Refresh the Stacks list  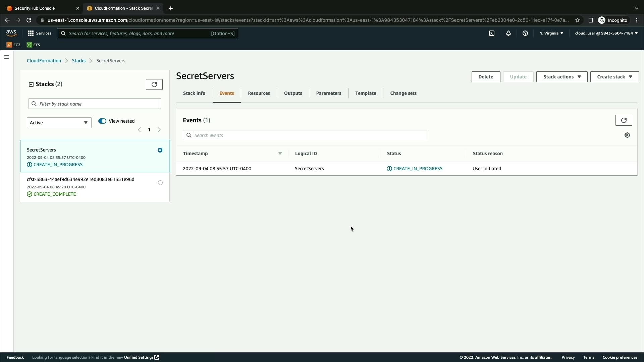(x=154, y=84)
